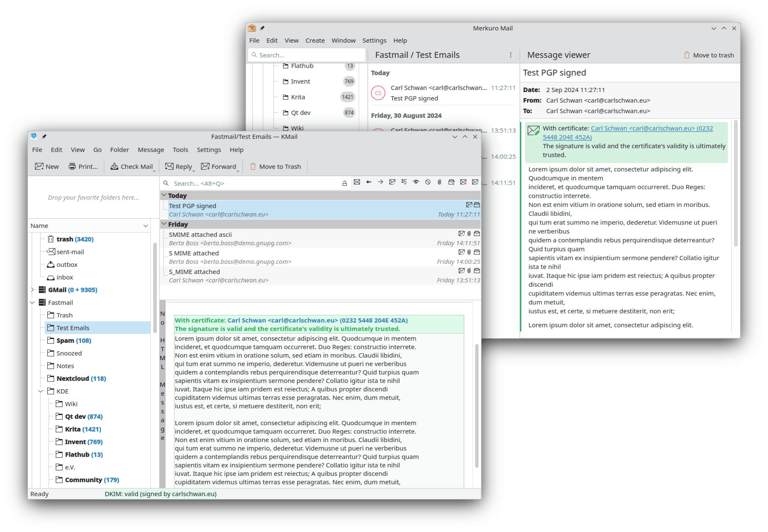Image resolution: width=768 pixels, height=532 pixels.
Task: Click the Merkuro message viewer scrollbar
Action: [735, 184]
